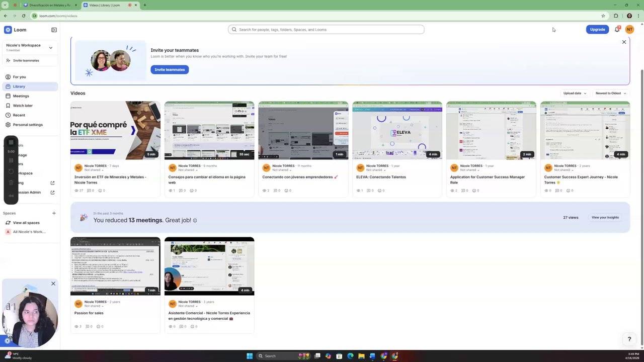
Task: Switch to the Diversificación en Metales browser tab
Action: 50,5
